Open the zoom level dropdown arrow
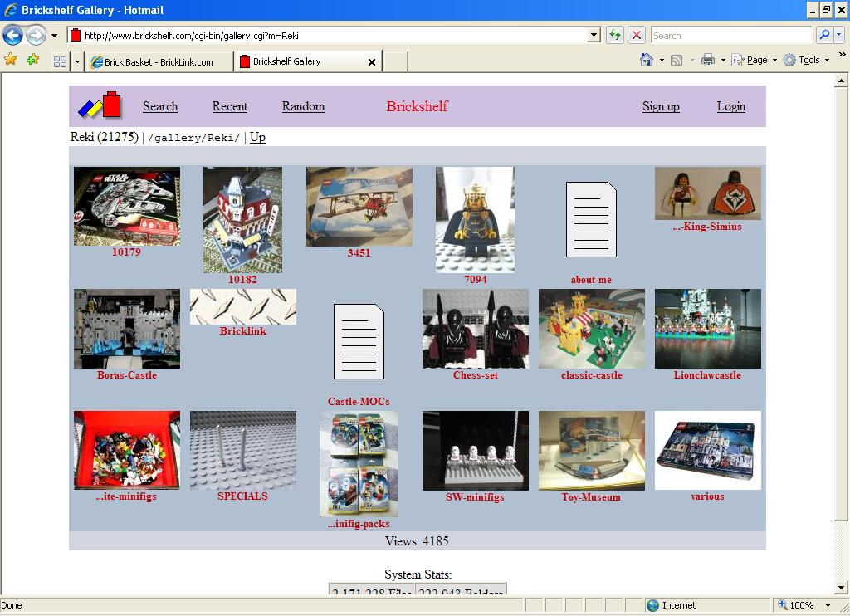This screenshot has width=850, height=616. click(828, 606)
